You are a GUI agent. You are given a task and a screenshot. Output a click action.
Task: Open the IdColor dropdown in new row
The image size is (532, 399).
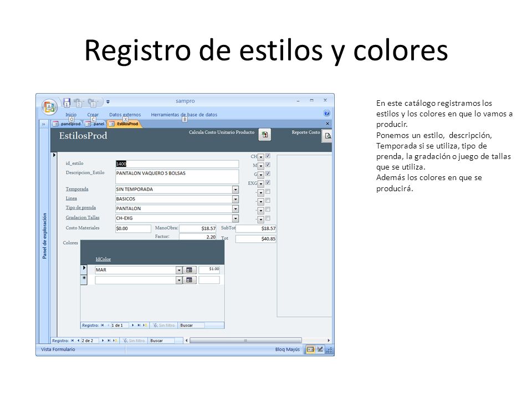coord(179,280)
